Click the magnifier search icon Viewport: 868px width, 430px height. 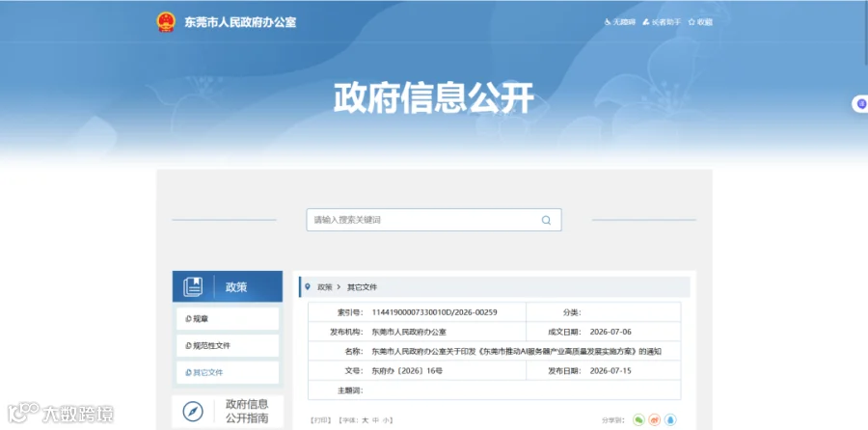[x=547, y=220]
